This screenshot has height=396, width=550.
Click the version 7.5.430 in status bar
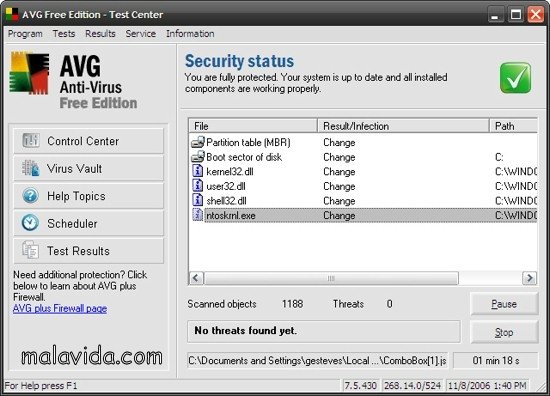pos(361,385)
